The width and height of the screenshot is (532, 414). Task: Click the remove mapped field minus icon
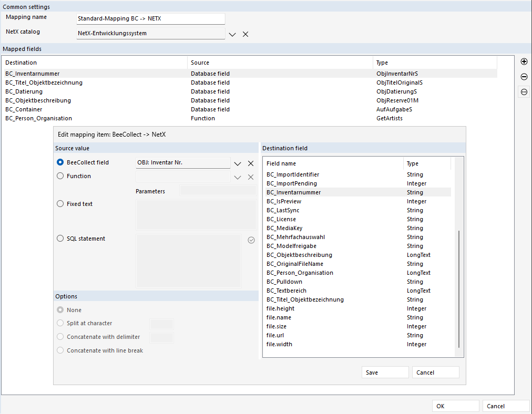(524, 77)
